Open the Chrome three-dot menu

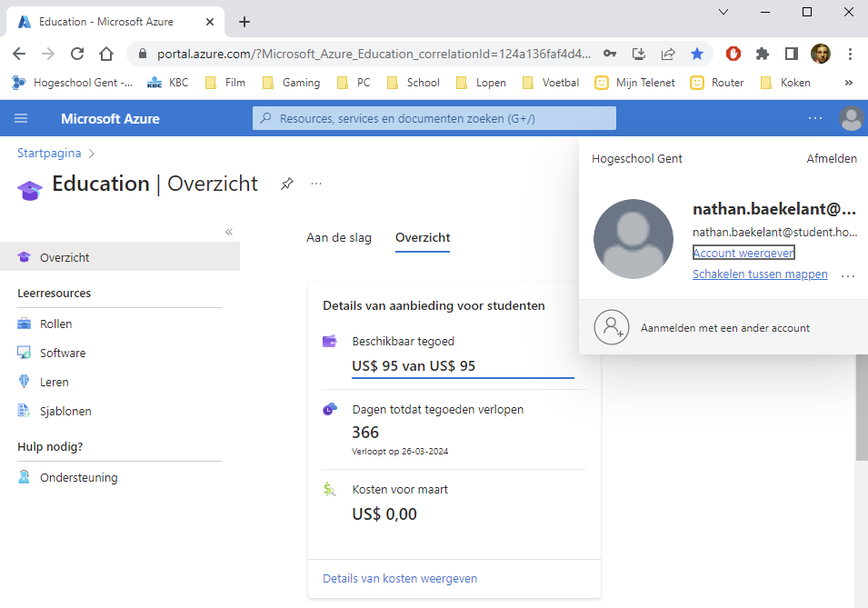851,54
